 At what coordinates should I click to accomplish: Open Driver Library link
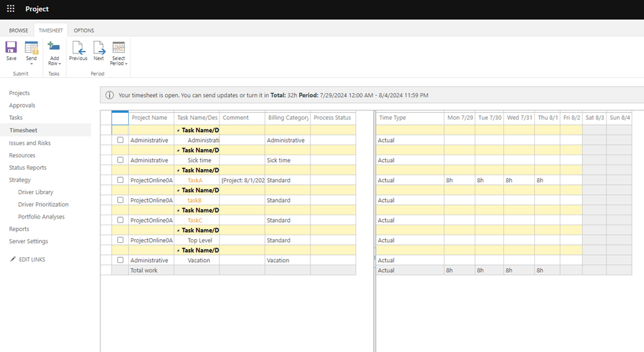coord(36,192)
